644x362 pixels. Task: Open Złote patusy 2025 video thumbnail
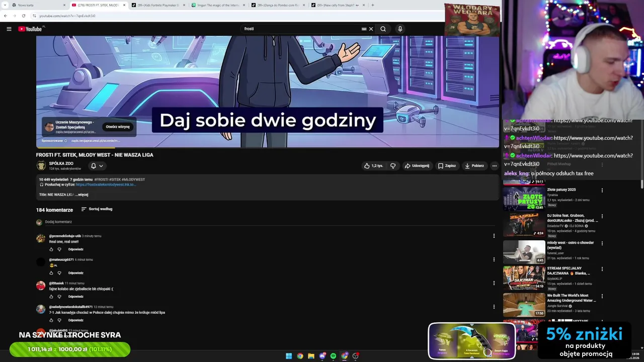[524, 199]
